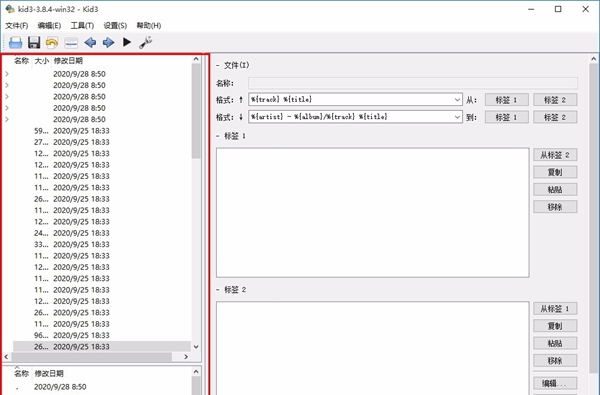Click the file list scroll down arrow
This screenshot has height=395, width=600.
tap(196, 347)
